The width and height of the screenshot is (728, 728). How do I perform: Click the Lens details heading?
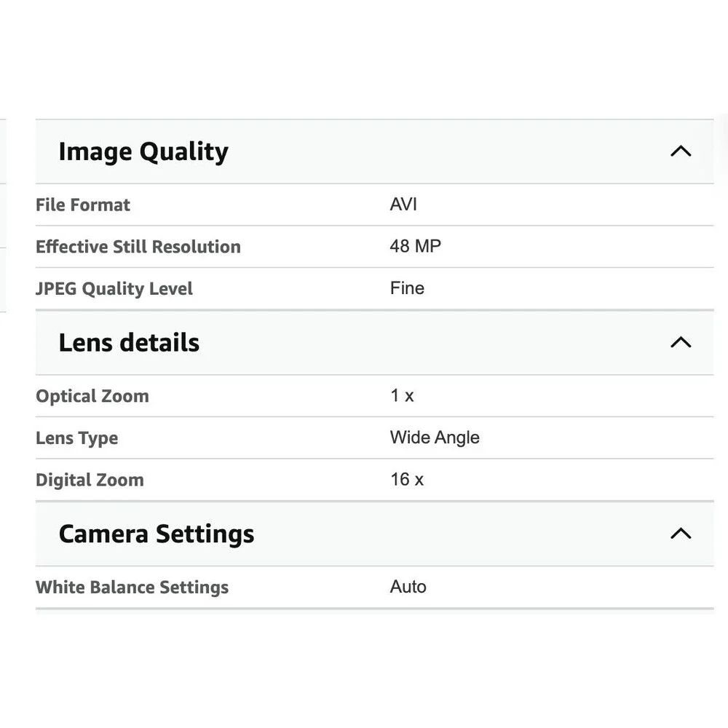(129, 343)
